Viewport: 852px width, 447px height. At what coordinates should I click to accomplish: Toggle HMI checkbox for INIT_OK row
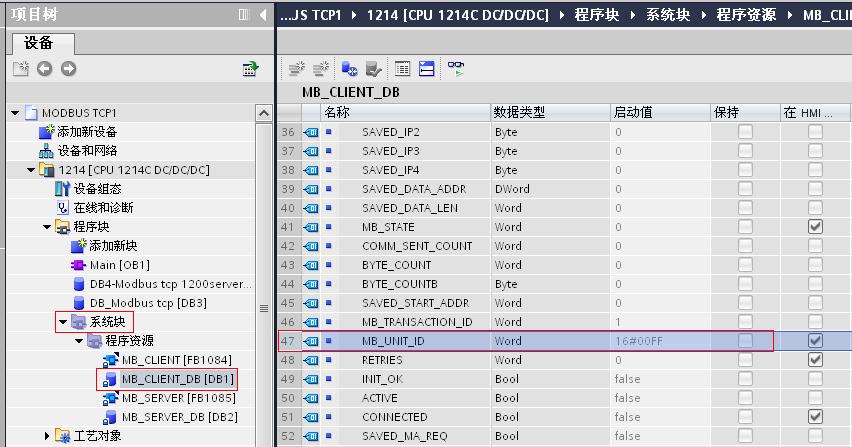pyautogui.click(x=815, y=379)
